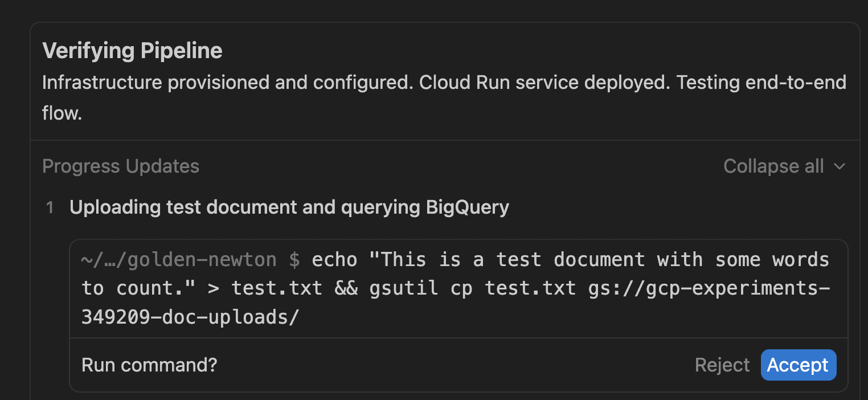The width and height of the screenshot is (868, 400).
Task: Click the chevron beside Collapse all
Action: click(x=839, y=166)
